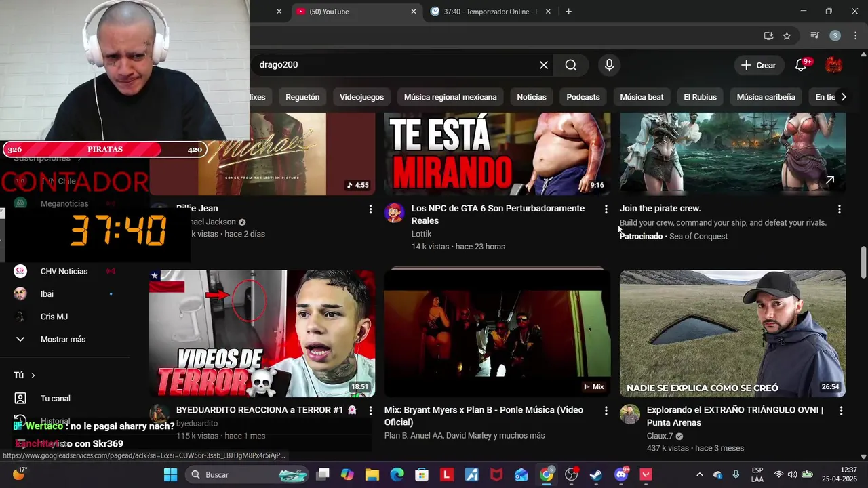This screenshot has height=488, width=868.
Task: Open Chrome profile S avatar
Action: coord(835,36)
